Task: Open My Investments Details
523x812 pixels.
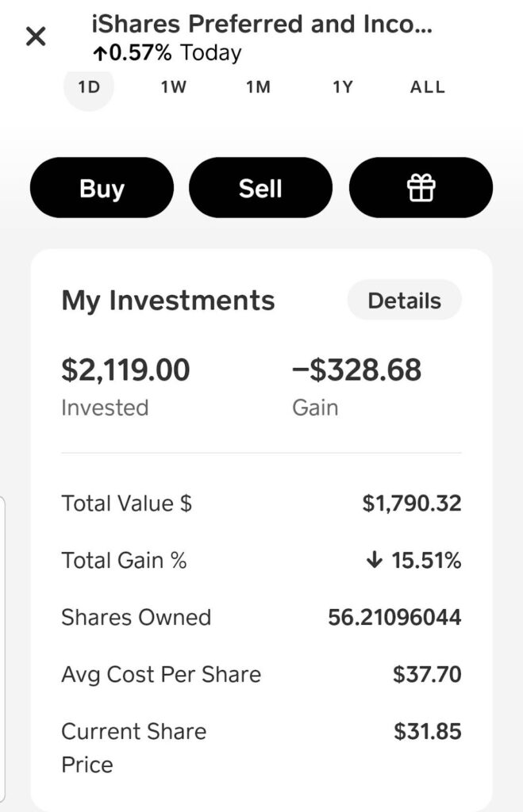Action: pos(404,301)
